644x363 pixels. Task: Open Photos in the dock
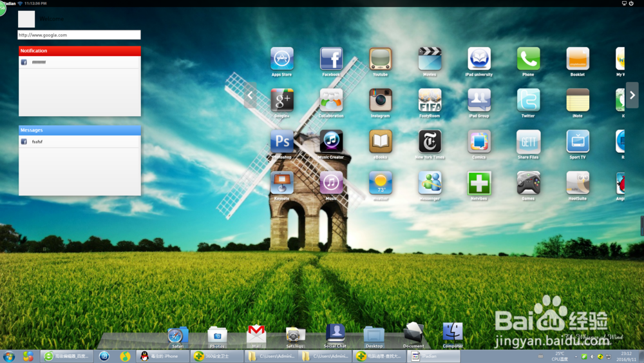click(x=217, y=335)
